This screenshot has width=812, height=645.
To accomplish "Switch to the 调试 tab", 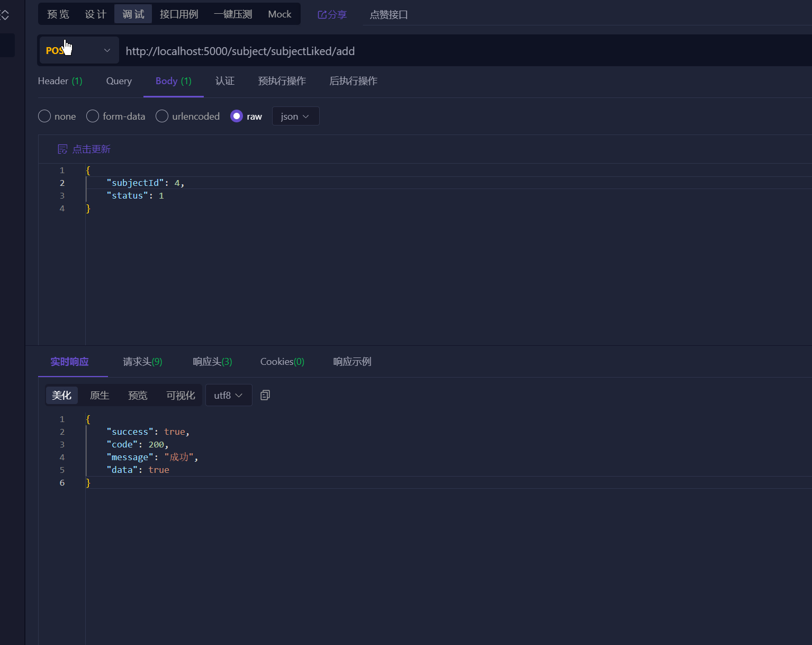I will coord(133,14).
